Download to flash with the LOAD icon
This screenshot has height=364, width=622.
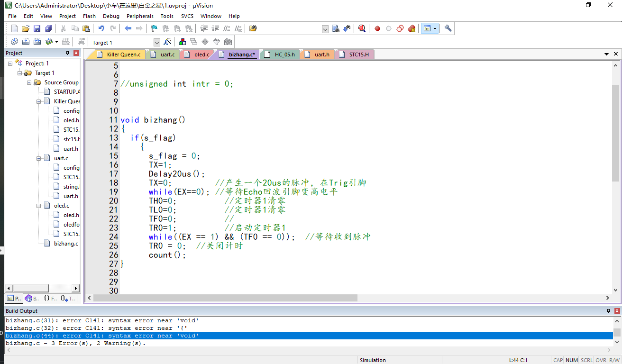81,42
